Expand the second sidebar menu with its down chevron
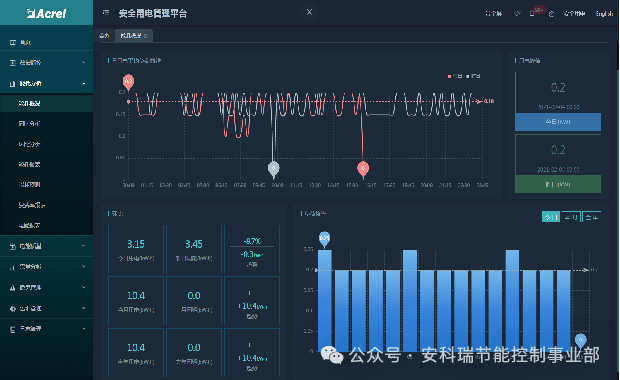The height and width of the screenshot is (380, 620). click(83, 62)
